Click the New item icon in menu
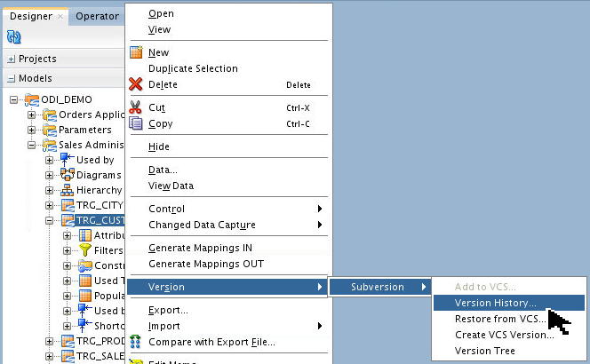 pos(136,52)
